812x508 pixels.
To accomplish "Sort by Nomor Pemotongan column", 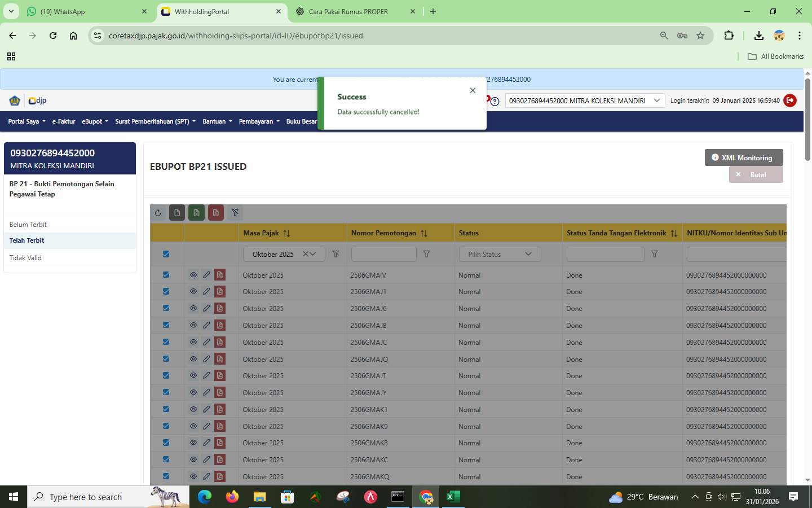I will [x=424, y=233].
